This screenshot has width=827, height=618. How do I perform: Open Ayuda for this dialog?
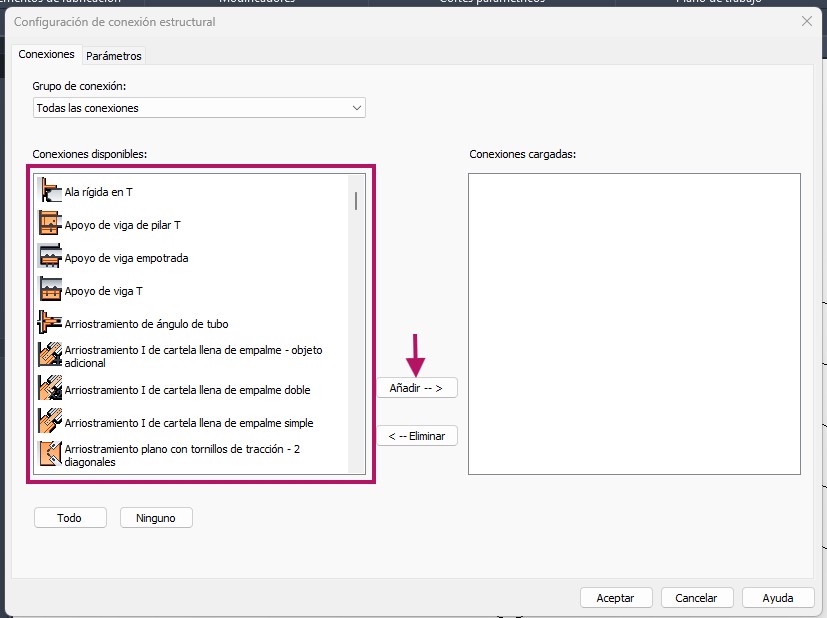778,597
